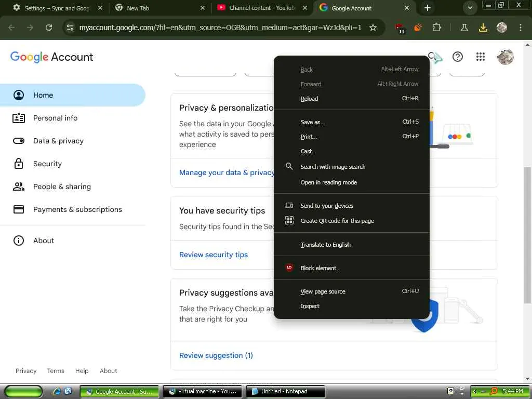Screen dimensions: 532x399
Task: Click the green Start button on taskbar
Action: click(23, 392)
